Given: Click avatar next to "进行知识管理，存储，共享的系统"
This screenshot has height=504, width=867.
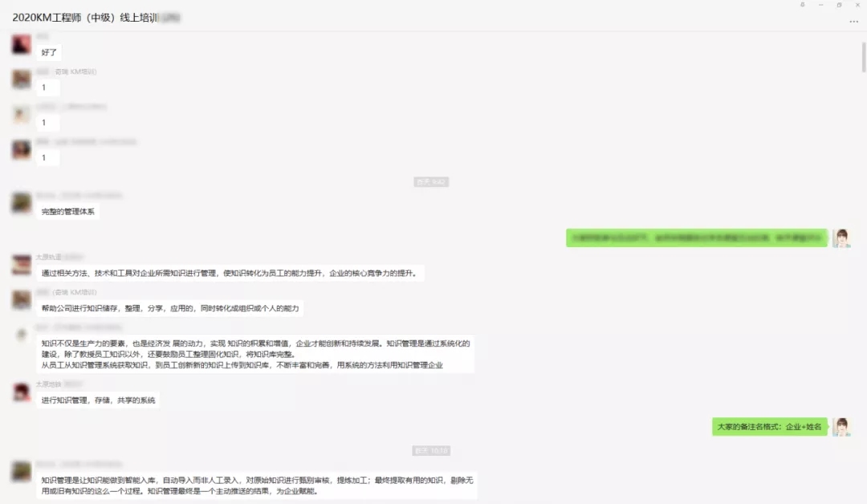Looking at the screenshot, I should [x=22, y=392].
